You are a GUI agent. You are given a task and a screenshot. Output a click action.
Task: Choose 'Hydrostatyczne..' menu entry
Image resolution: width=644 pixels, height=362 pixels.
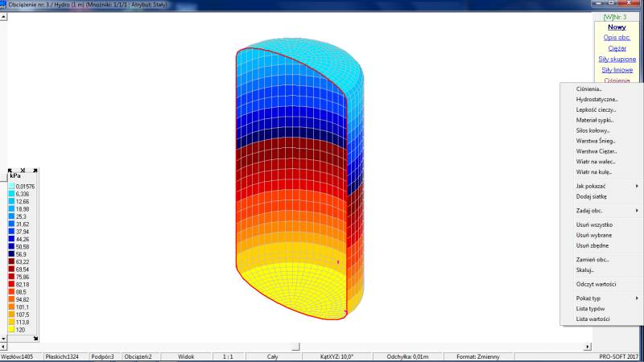597,99
